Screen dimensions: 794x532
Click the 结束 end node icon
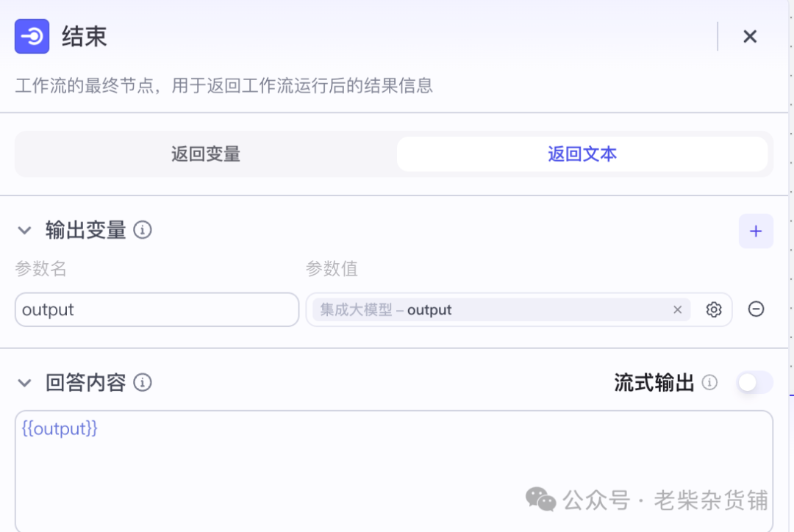(32, 36)
